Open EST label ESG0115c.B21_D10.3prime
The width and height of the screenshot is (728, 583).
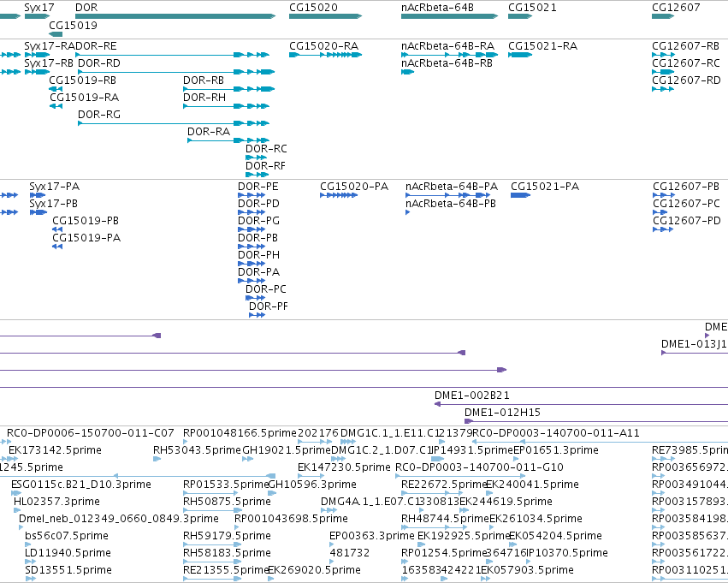click(x=81, y=485)
